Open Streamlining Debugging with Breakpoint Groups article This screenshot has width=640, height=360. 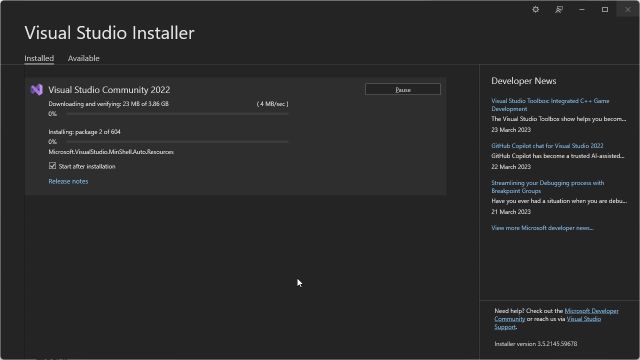point(547,187)
